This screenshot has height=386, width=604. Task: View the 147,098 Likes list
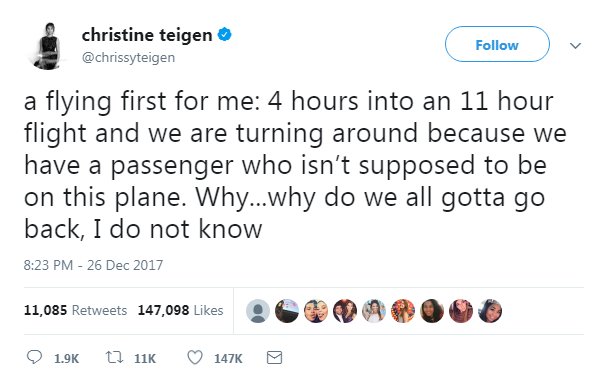(x=180, y=310)
